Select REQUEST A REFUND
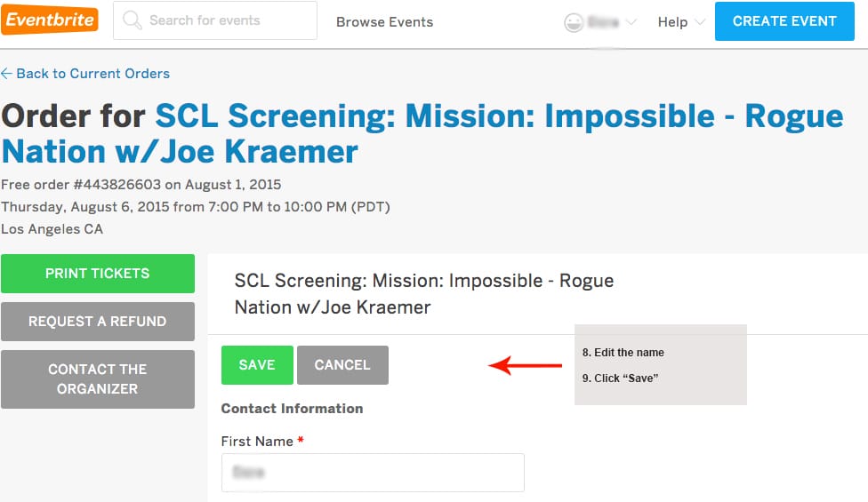Screen dimensions: 868x502 coord(98,322)
